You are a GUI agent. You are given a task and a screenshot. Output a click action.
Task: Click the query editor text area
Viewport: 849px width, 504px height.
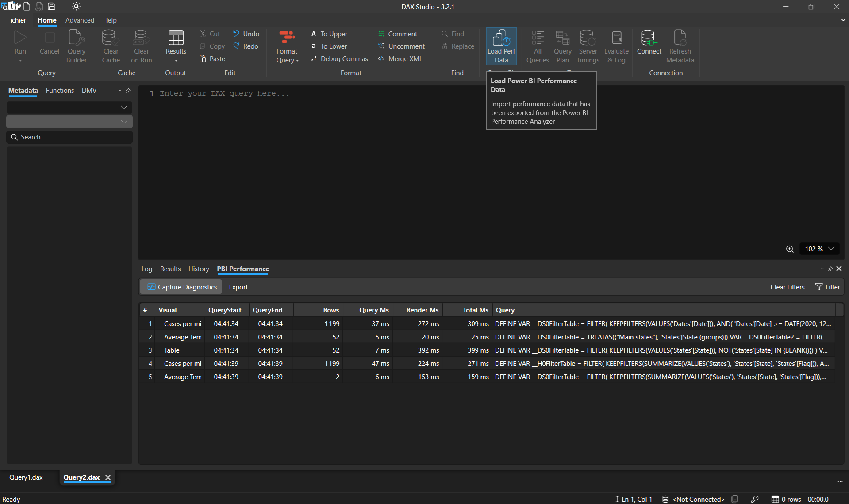[491, 173]
